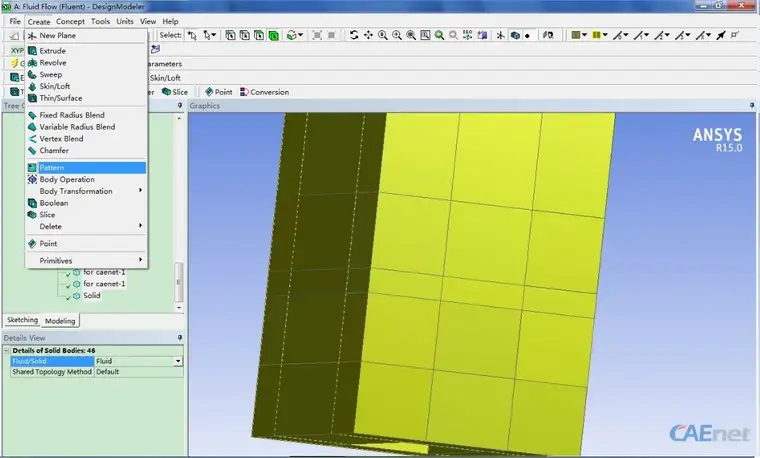The width and height of the screenshot is (760, 458).
Task: Pin the Details View panel
Action: (x=180, y=337)
